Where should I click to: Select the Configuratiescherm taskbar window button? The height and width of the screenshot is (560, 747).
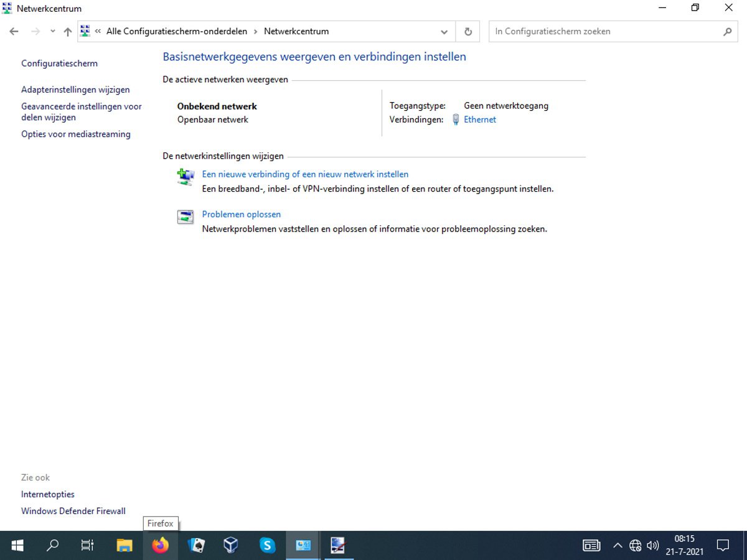pos(303,546)
